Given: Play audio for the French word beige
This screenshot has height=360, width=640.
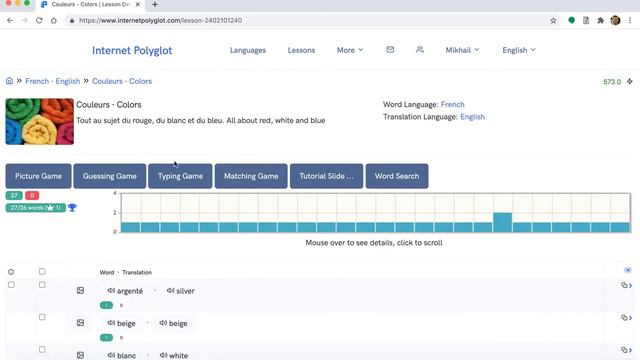Looking at the screenshot, I should (x=111, y=323).
